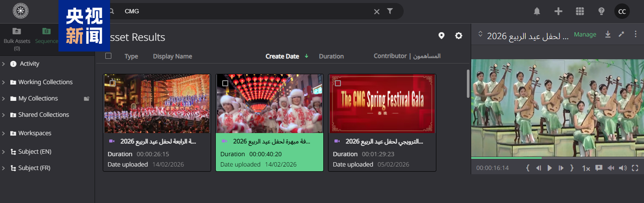Click the map location pin icon
This screenshot has width=644, height=203.
[441, 36]
